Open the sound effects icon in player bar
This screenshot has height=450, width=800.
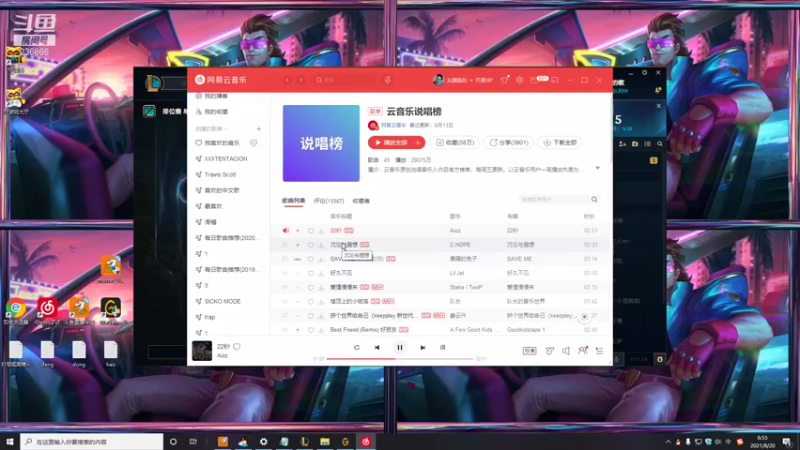point(549,351)
